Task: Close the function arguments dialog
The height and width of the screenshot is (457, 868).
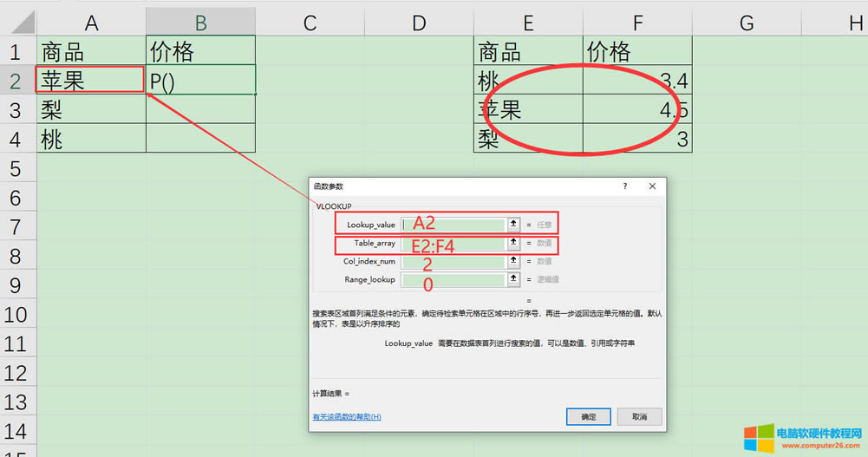Action: coord(652,186)
